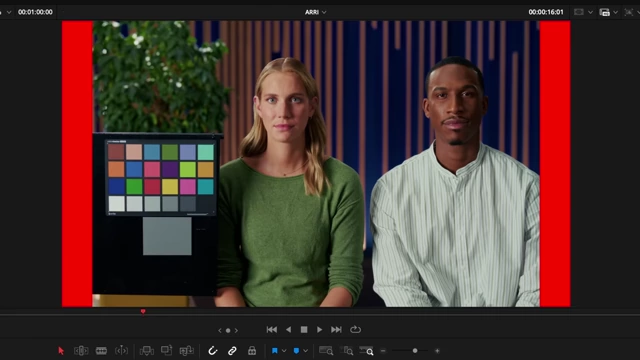Select the Trim Edit Mode tool

click(x=81, y=351)
